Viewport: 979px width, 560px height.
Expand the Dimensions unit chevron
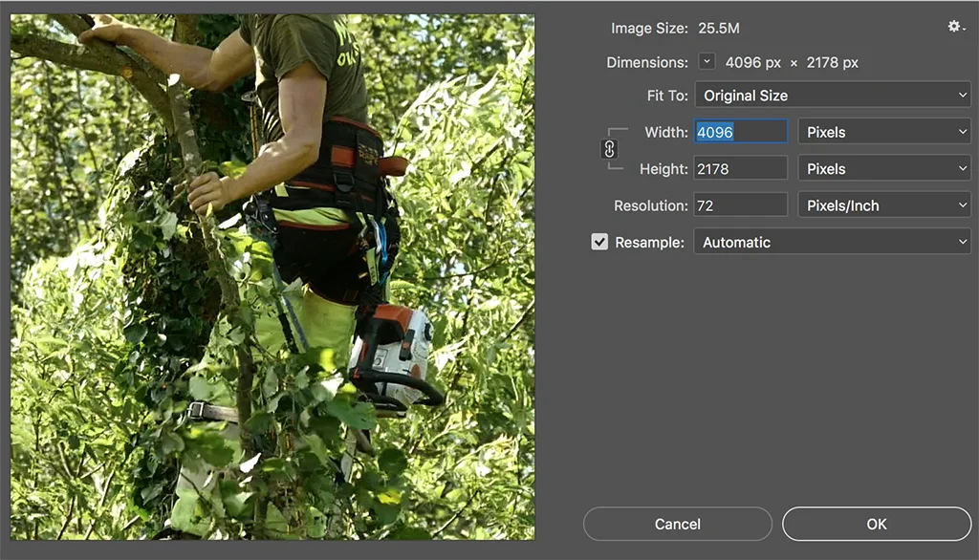tap(707, 62)
